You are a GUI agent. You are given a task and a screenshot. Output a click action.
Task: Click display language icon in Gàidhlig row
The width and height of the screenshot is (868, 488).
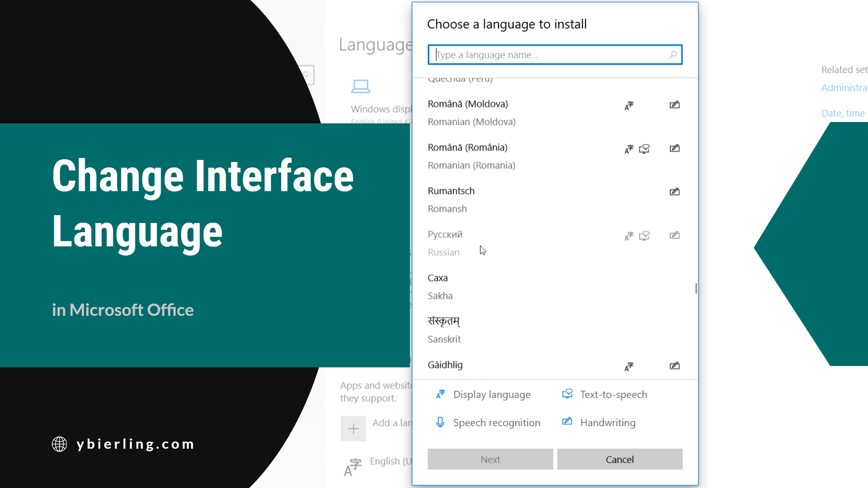[x=629, y=366]
